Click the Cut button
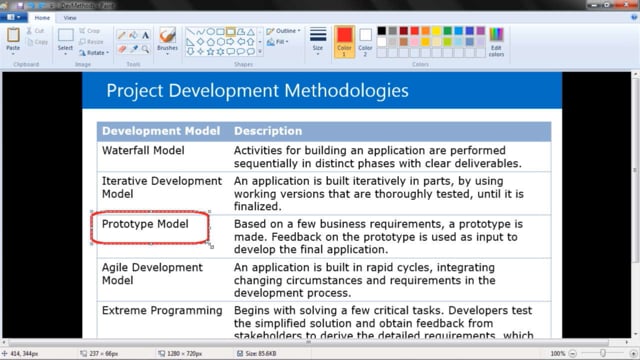Viewport: 640px width, 360px height. pyautogui.click(x=35, y=31)
